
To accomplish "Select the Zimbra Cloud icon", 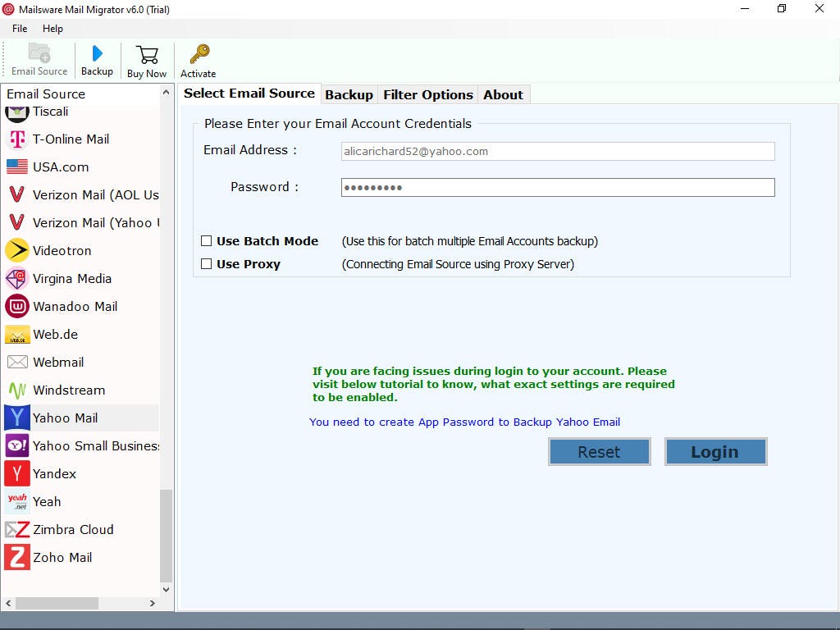I will [x=17, y=530].
